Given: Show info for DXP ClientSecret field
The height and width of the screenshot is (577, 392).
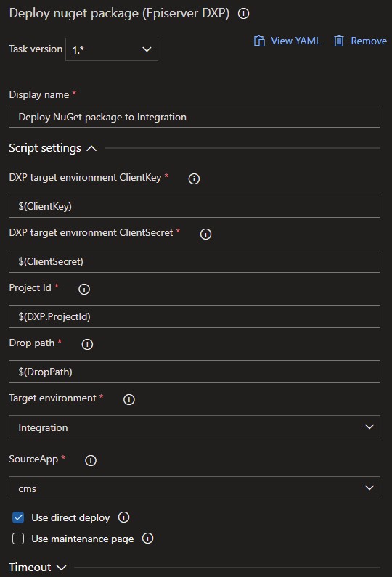Looking at the screenshot, I should coord(205,234).
